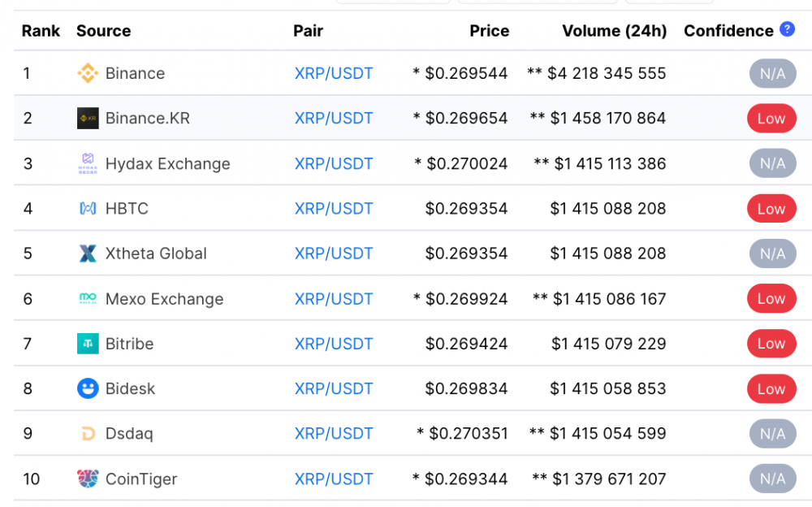Click the price $0.269654

pos(466,118)
